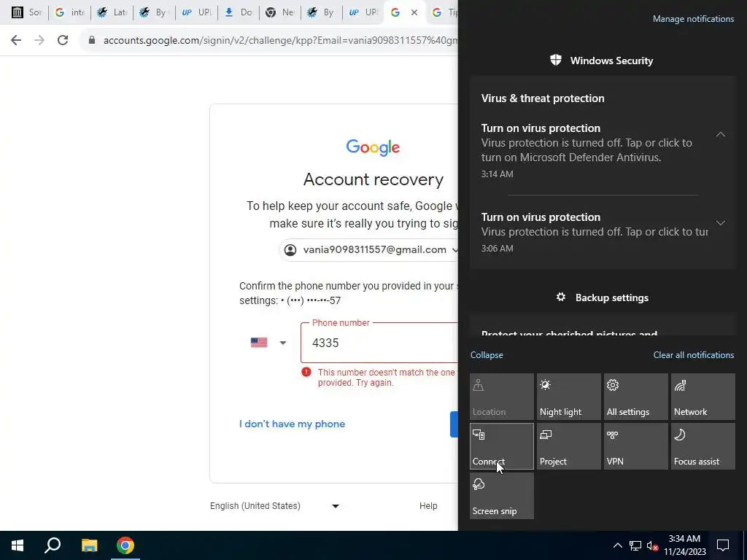Click the Backup settings group header

[602, 297]
